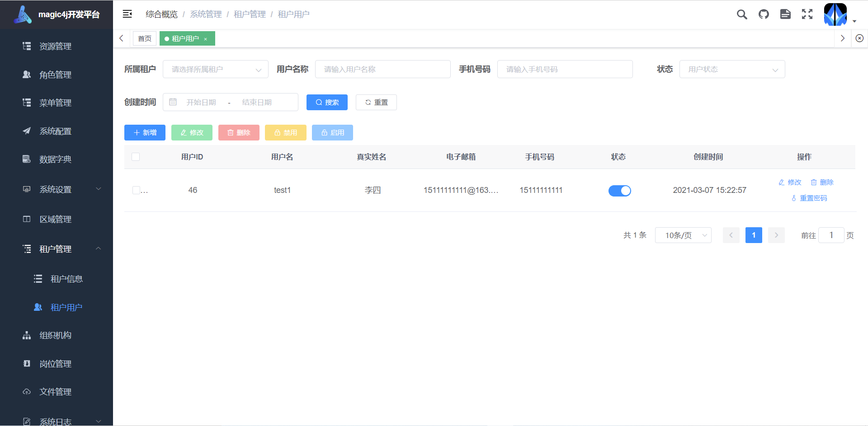Click email cell 15111111111@163....
The height and width of the screenshot is (426, 868).
tap(461, 190)
